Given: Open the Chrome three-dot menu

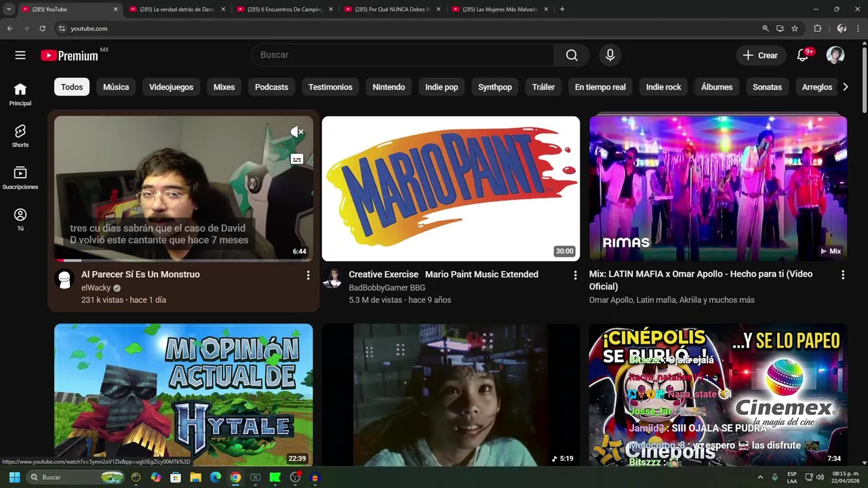Looking at the screenshot, I should pyautogui.click(x=859, y=28).
